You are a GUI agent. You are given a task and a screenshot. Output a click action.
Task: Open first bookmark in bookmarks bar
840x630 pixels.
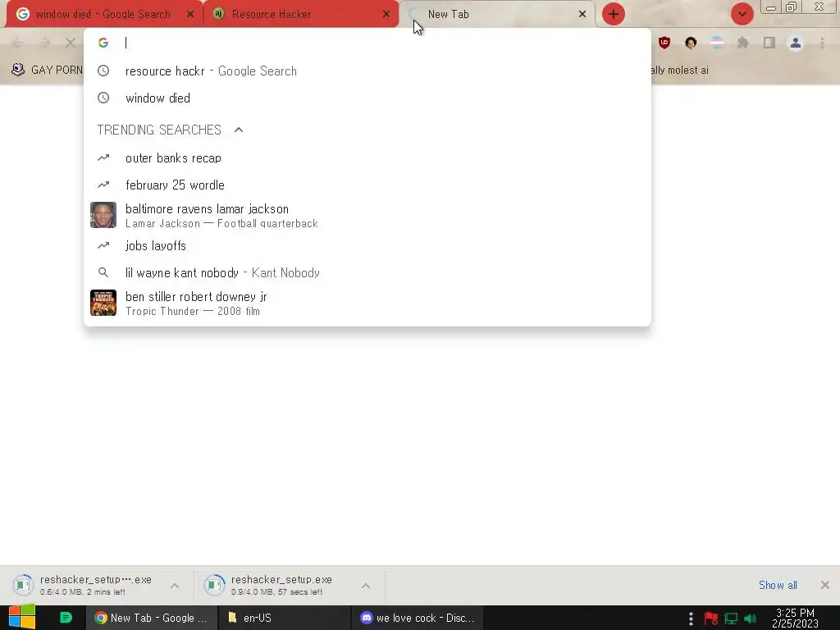[47, 70]
